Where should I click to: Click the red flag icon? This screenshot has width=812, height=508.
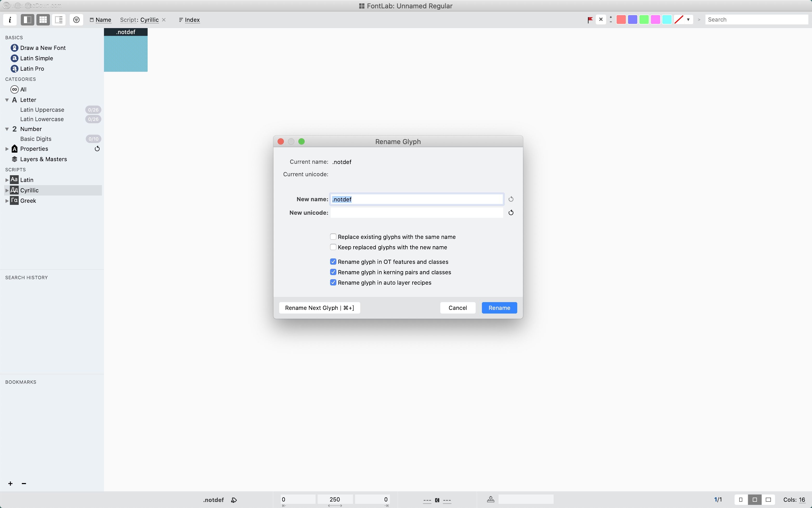(x=590, y=20)
